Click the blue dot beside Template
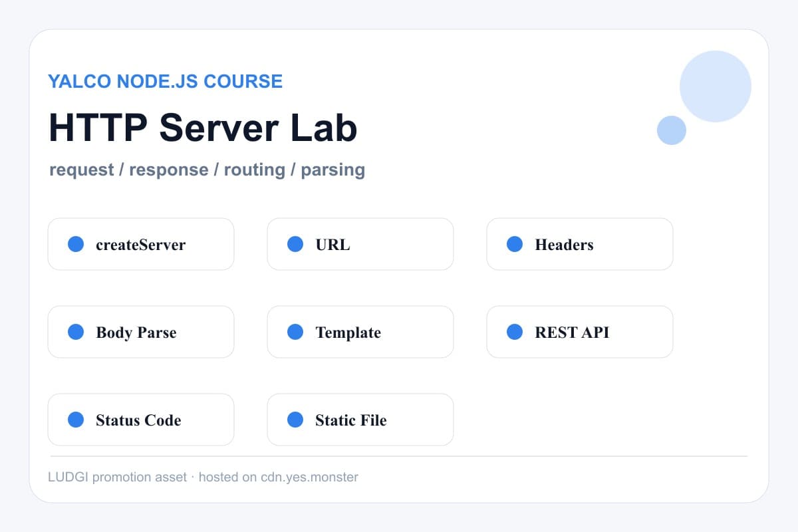 pos(295,332)
